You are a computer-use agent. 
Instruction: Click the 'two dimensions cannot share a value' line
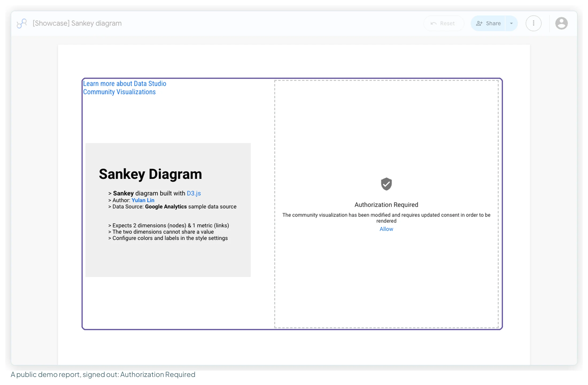(161, 232)
